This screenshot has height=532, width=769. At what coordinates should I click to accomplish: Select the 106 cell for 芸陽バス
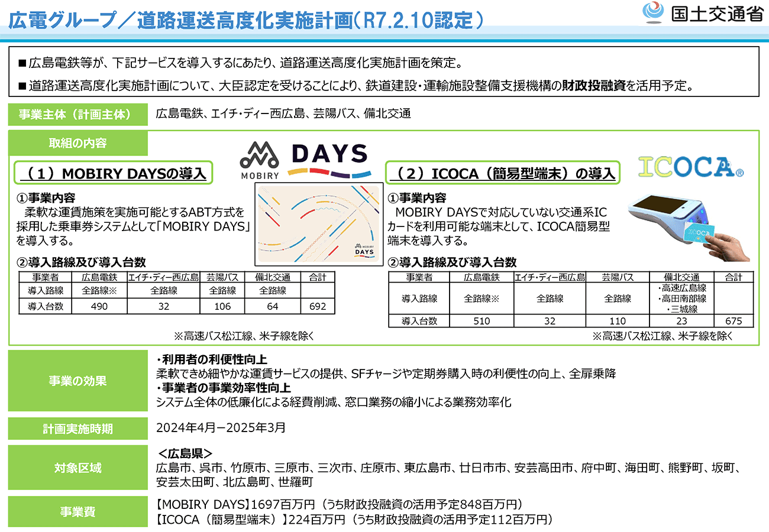pos(222,306)
